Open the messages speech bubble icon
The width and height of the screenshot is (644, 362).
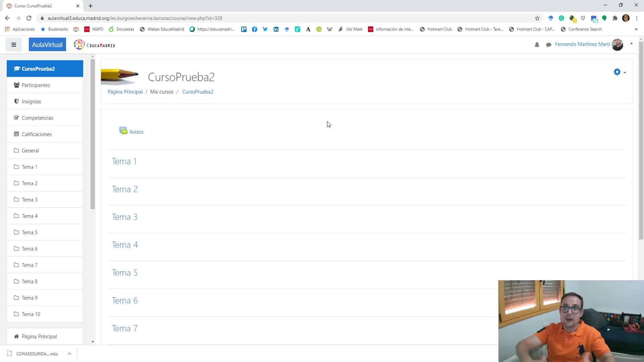pos(549,45)
